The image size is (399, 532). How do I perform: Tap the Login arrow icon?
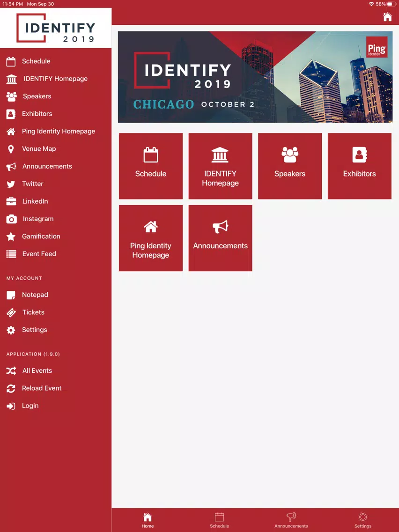(11, 406)
